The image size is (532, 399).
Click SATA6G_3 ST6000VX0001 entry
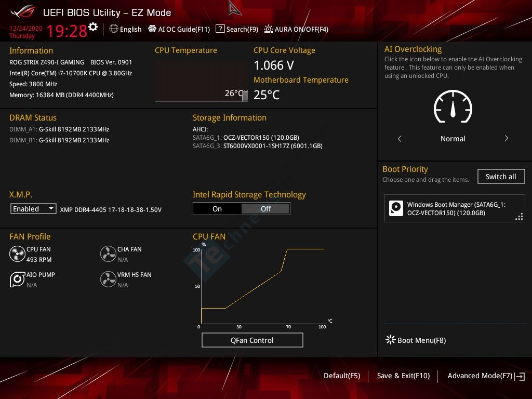(x=258, y=146)
